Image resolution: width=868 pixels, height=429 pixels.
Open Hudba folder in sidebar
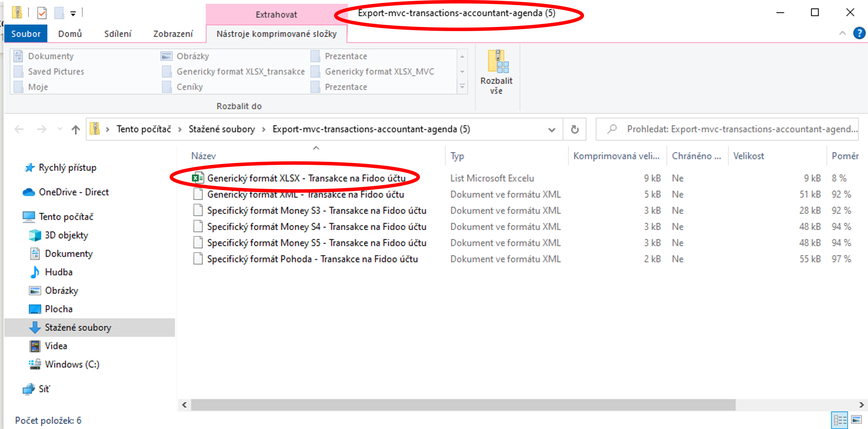pyautogui.click(x=51, y=272)
